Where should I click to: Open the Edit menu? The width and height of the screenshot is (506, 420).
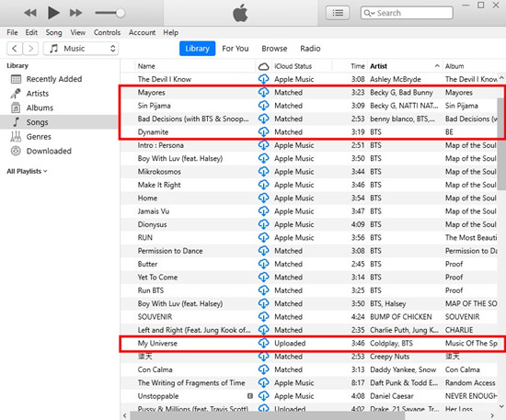tap(31, 32)
